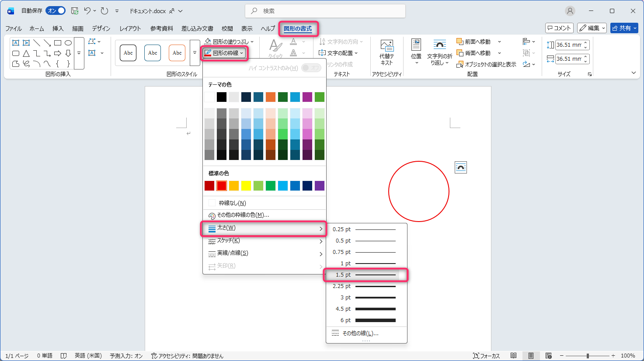Switch to the Insert (挿入) tab

point(58,28)
